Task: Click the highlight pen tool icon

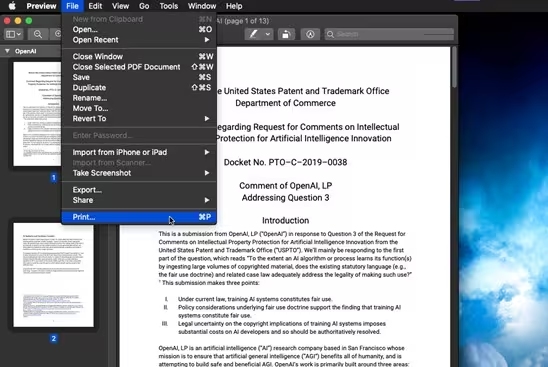Action: [x=253, y=34]
